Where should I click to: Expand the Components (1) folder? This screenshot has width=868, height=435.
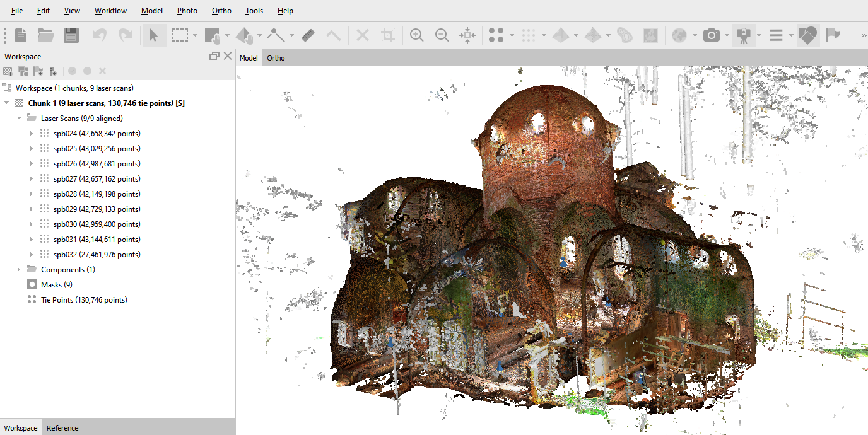[19, 270]
